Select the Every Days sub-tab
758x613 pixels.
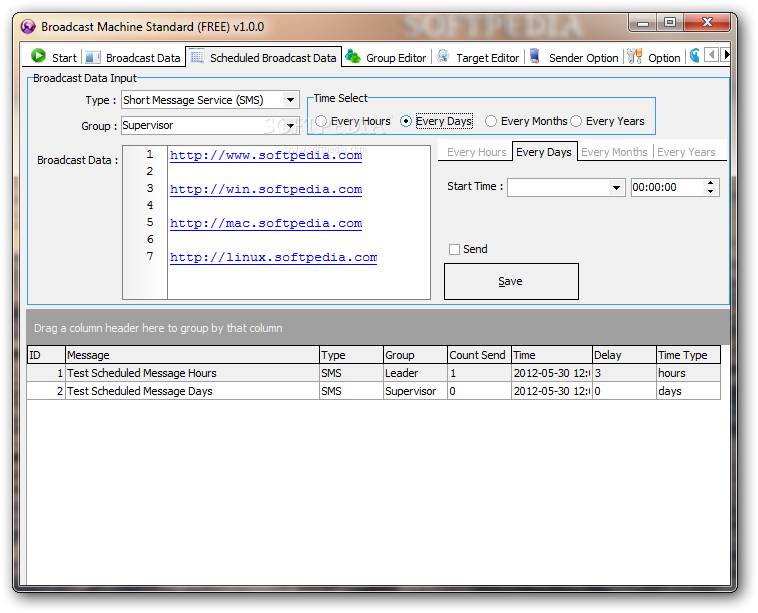point(544,152)
